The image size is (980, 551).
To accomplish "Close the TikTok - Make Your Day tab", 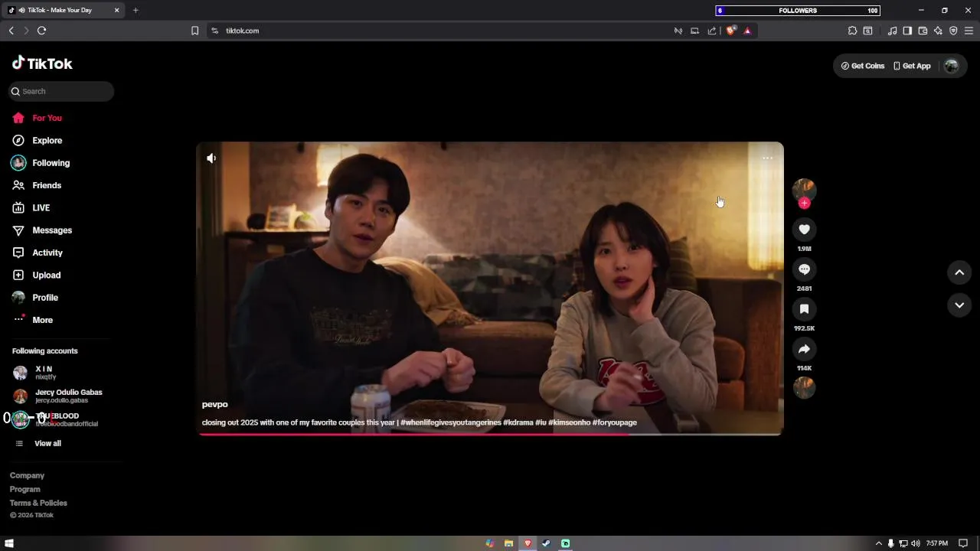I will [x=116, y=11].
